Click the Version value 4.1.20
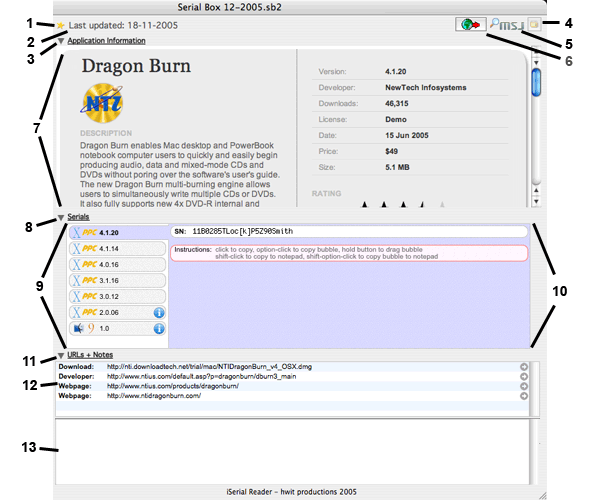The height and width of the screenshot is (500, 600). pos(396,72)
